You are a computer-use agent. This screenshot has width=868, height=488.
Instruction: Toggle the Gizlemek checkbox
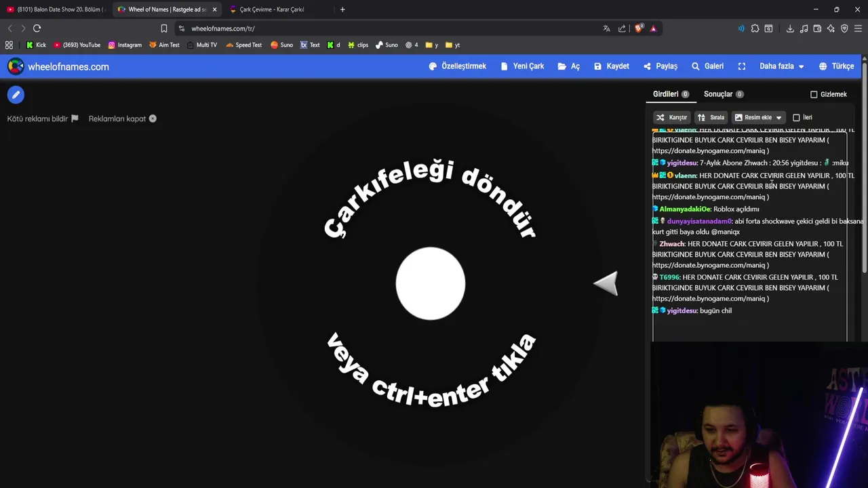814,94
